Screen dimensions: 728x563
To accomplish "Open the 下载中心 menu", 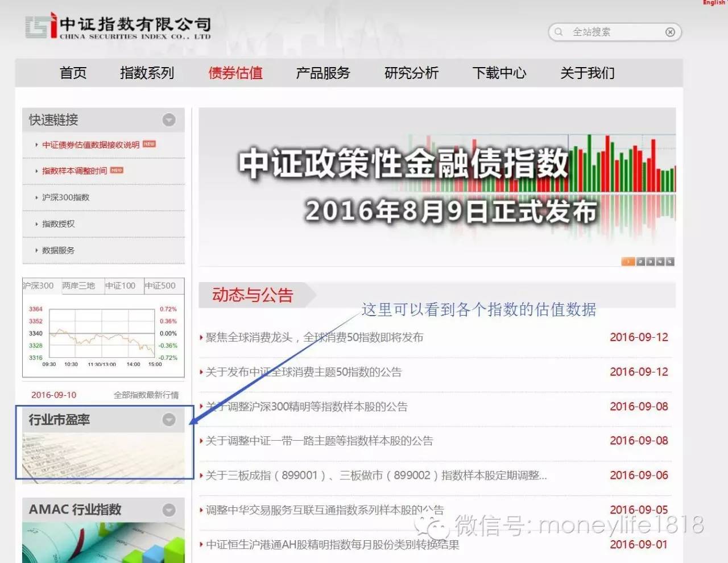I will point(499,73).
